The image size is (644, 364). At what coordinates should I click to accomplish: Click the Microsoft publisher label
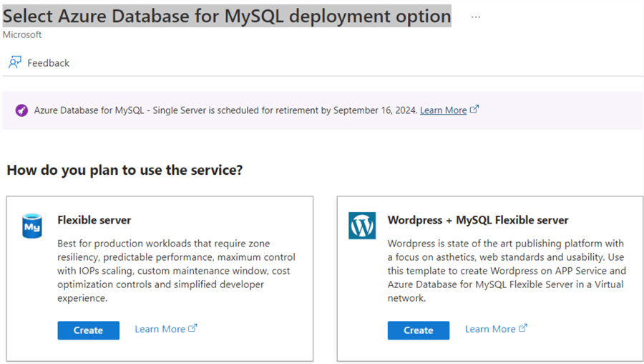[x=22, y=34]
